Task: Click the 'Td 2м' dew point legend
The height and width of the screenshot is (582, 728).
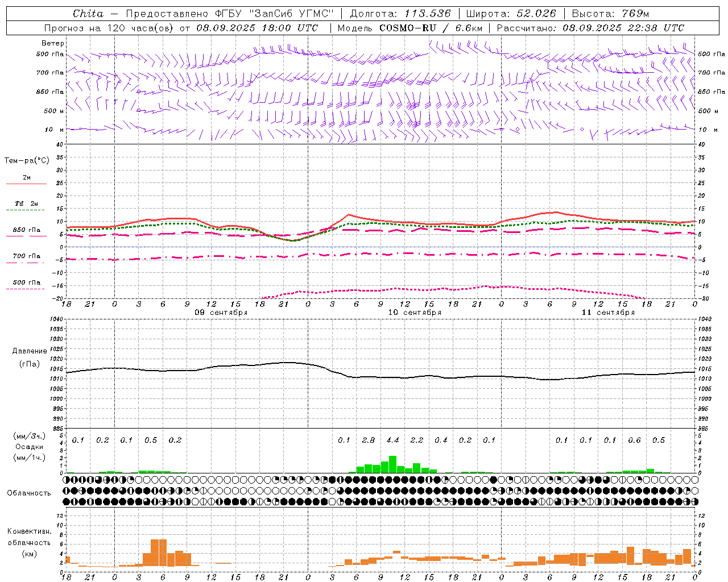Action: click(x=26, y=203)
